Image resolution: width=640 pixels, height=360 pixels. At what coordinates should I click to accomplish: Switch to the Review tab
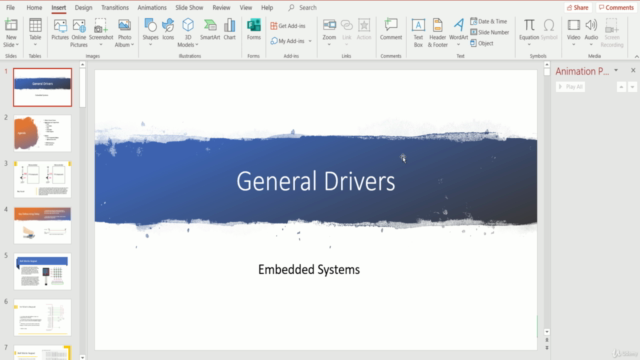221,7
